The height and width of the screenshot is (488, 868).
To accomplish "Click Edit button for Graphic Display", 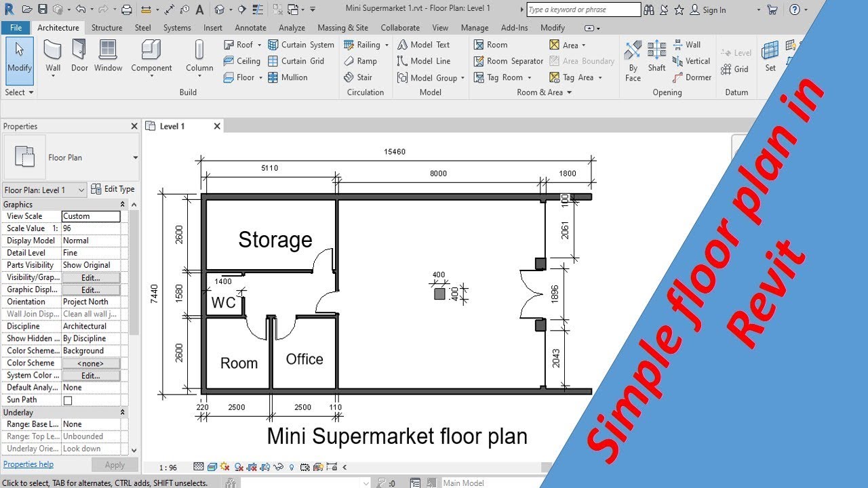I will pyautogui.click(x=91, y=290).
